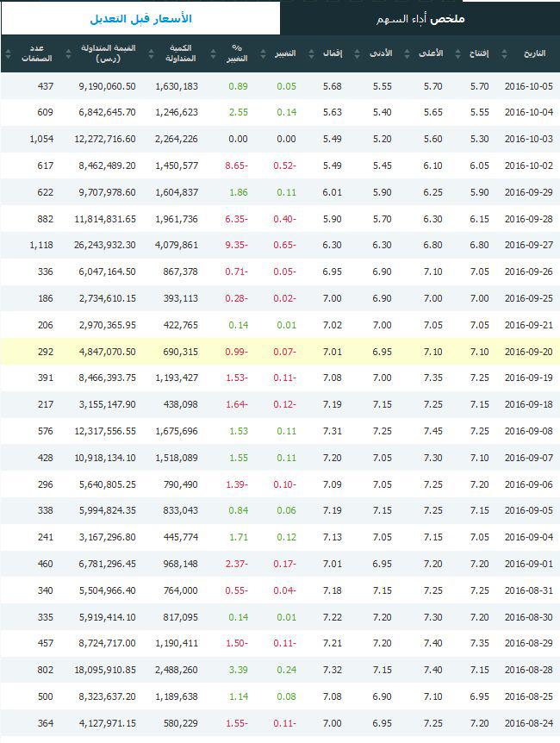Click change value 0.24
Image resolution: width=560 pixels, height=743 pixels.
tap(287, 670)
